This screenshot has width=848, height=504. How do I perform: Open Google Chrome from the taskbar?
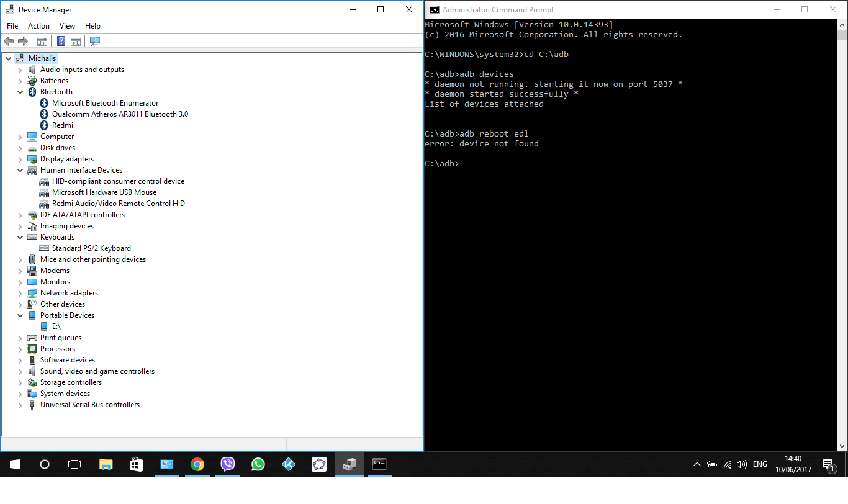197,464
